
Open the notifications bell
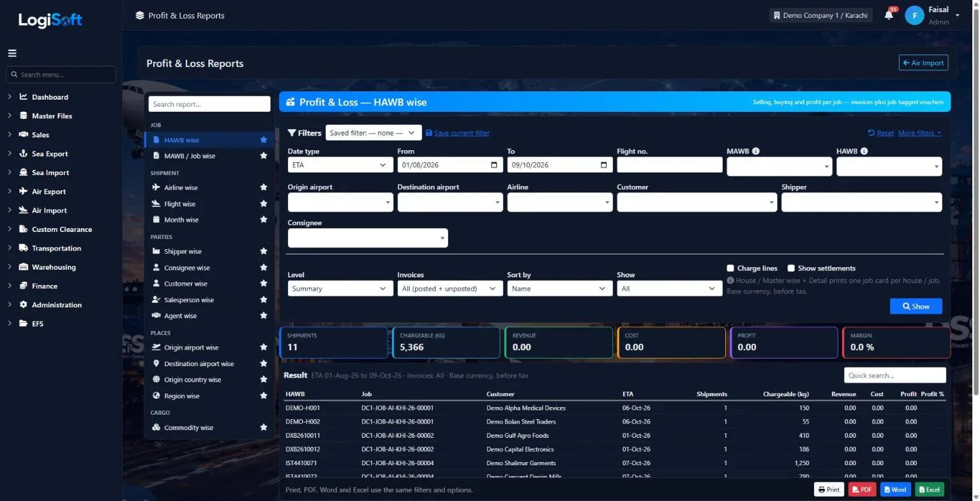[x=889, y=15]
